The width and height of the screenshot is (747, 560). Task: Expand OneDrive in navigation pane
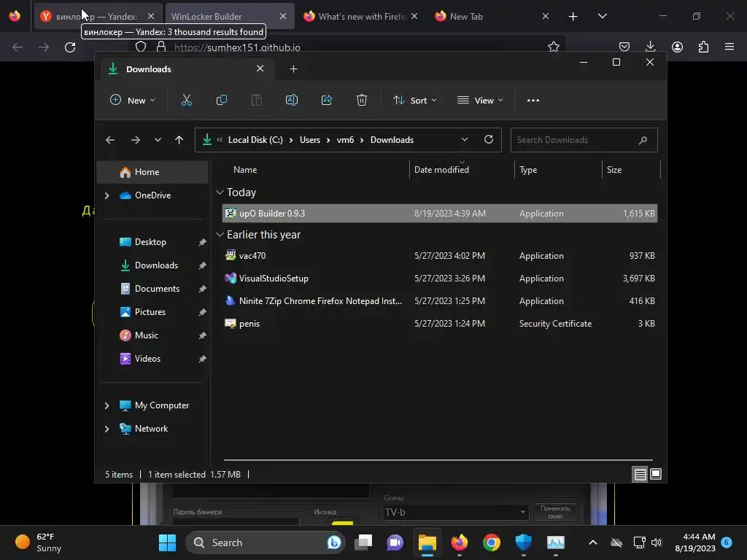click(107, 195)
